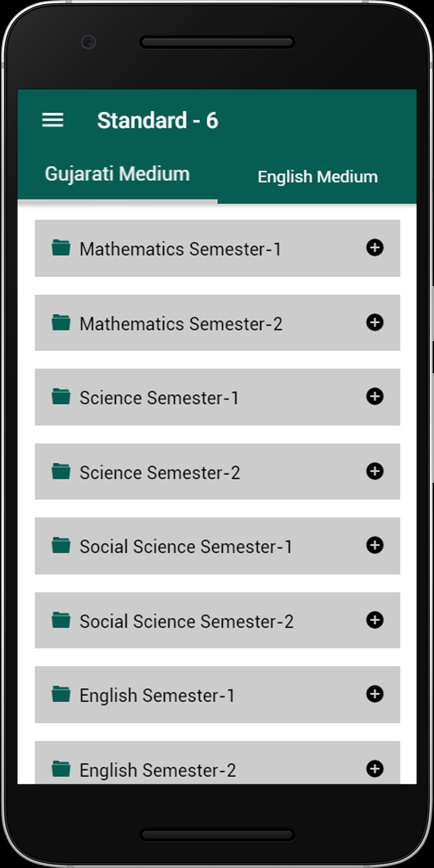This screenshot has height=868, width=434.
Task: Open the Social Science Semester-2 label
Action: click(186, 621)
